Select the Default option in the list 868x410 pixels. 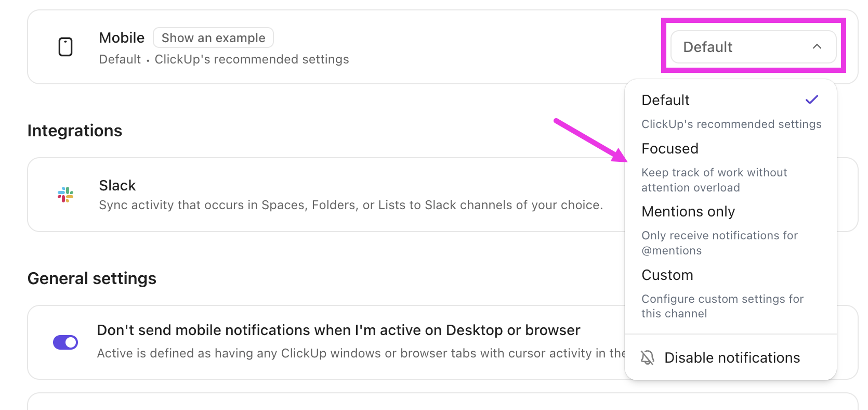point(665,100)
